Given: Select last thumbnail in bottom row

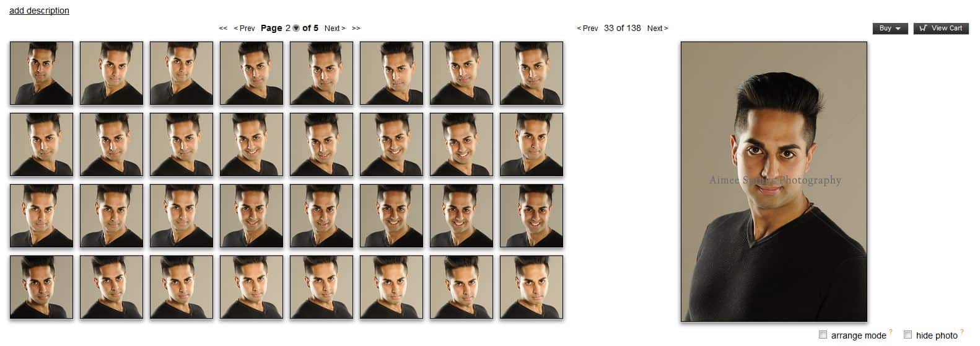Looking at the screenshot, I should pos(532,287).
